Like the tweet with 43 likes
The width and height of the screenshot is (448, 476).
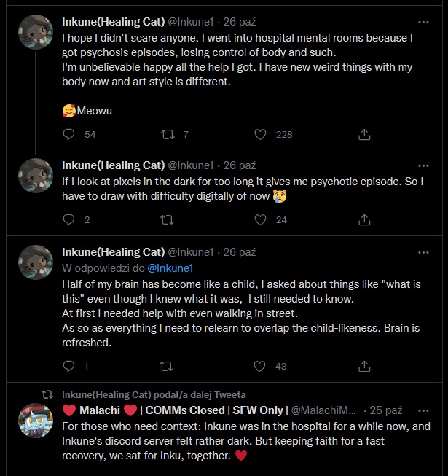[260, 366]
